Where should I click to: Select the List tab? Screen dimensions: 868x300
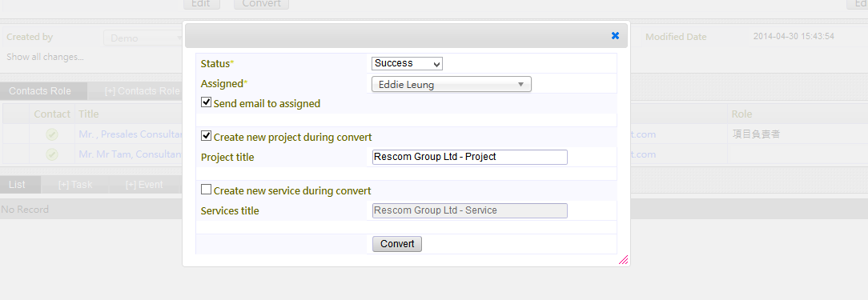17,184
